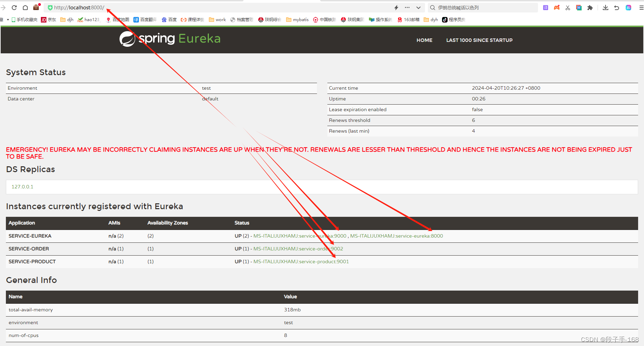The image size is (644, 346).
Task: Select the Renews threshold label
Action: 350,120
